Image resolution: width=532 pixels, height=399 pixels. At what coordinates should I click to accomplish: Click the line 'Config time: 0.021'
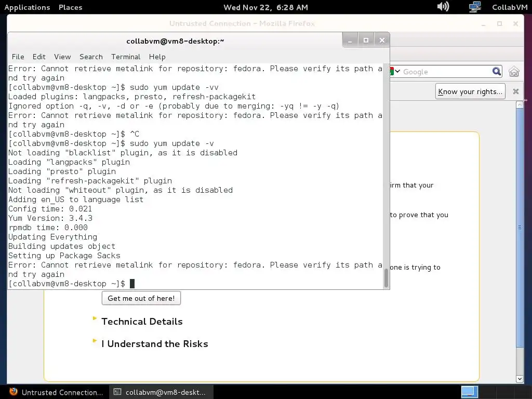(50, 209)
